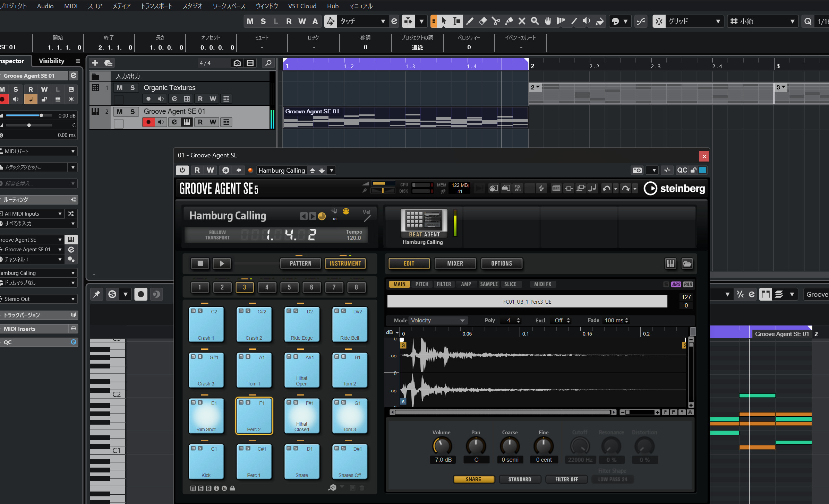Expand the MIDI パート dropdown
The width and height of the screenshot is (829, 504).
38,151
